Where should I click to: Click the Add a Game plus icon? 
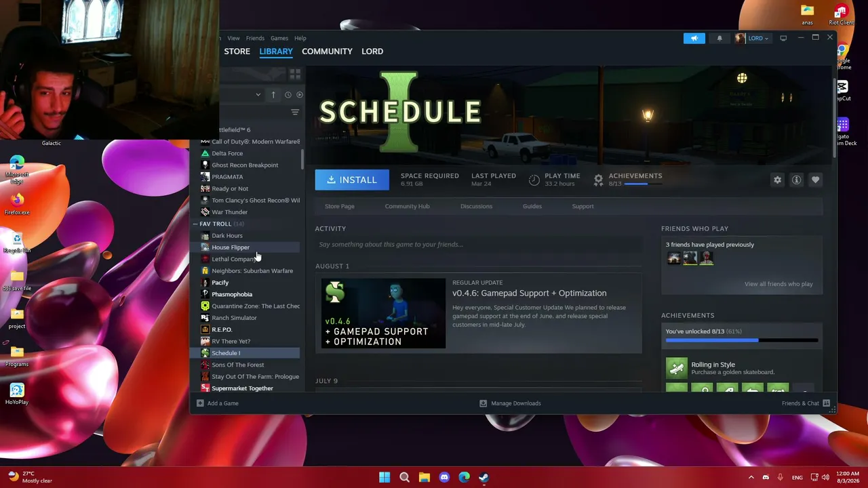(200, 403)
